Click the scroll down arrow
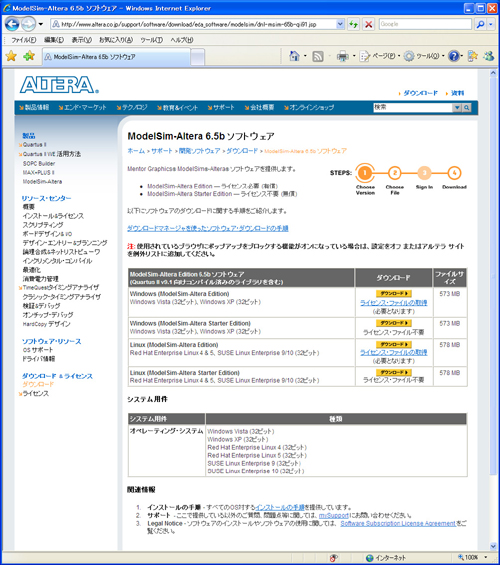 point(493,546)
